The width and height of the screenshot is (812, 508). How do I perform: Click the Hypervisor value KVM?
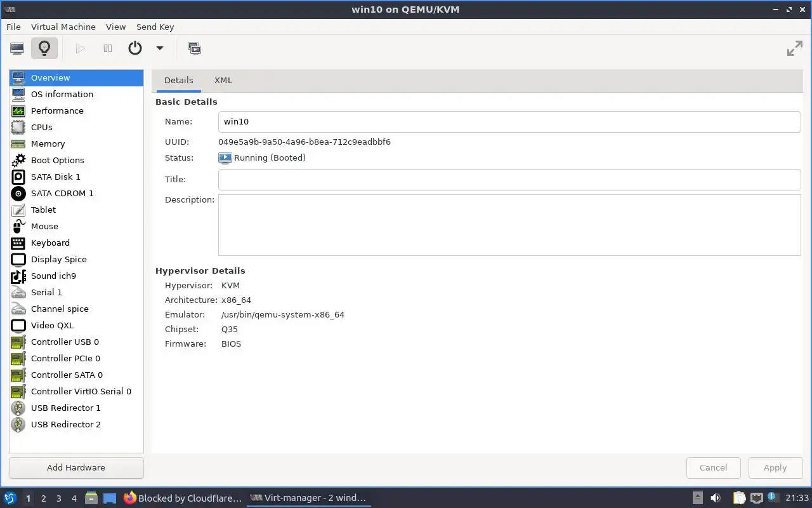(x=230, y=285)
